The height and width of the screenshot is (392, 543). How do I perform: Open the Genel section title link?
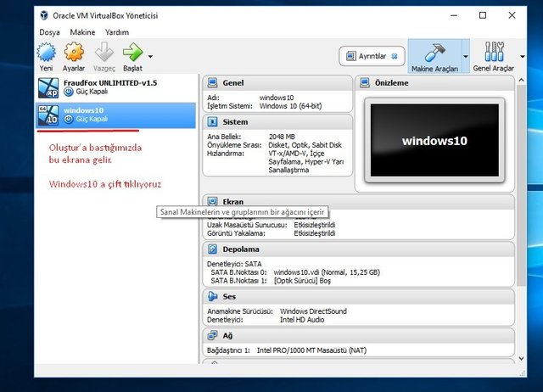(233, 83)
